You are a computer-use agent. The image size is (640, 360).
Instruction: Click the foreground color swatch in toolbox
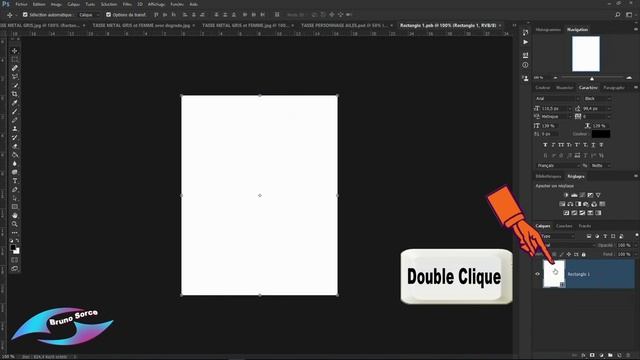click(13, 247)
